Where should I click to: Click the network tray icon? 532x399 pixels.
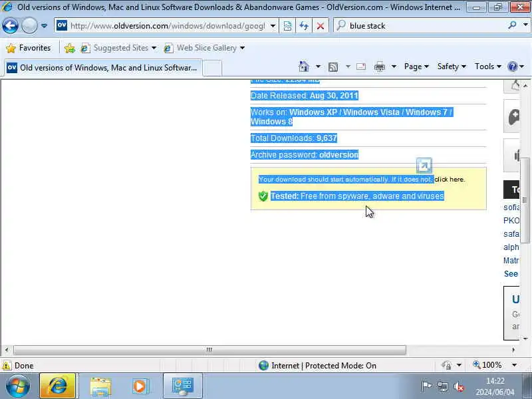tap(442, 386)
